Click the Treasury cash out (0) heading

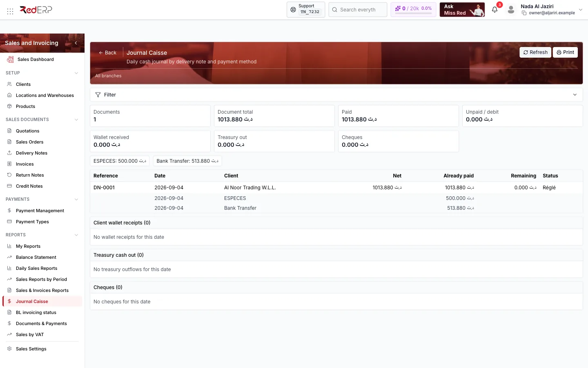(x=118, y=255)
